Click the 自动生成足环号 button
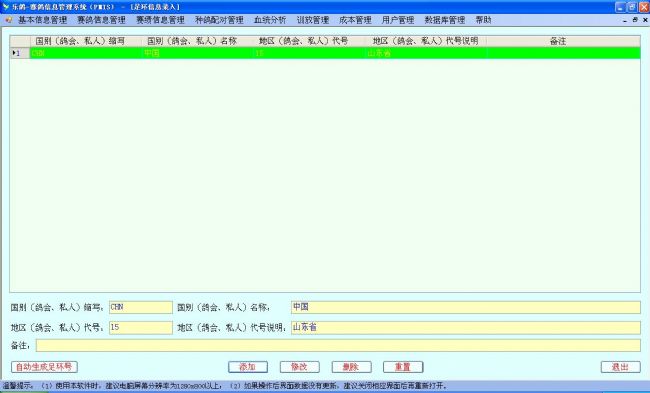 (x=44, y=367)
